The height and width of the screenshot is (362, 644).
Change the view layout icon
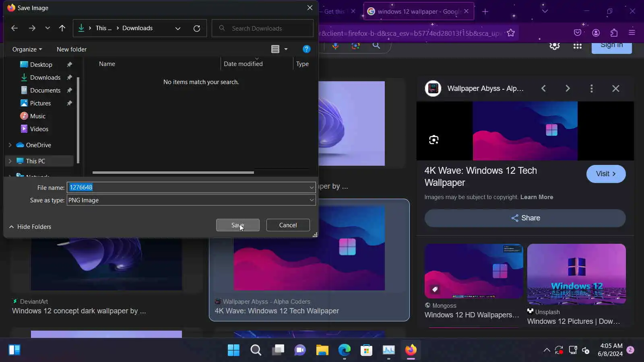coord(275,49)
